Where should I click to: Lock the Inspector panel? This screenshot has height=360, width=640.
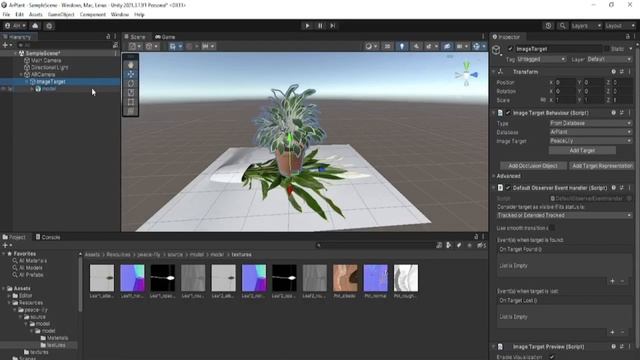(x=627, y=37)
